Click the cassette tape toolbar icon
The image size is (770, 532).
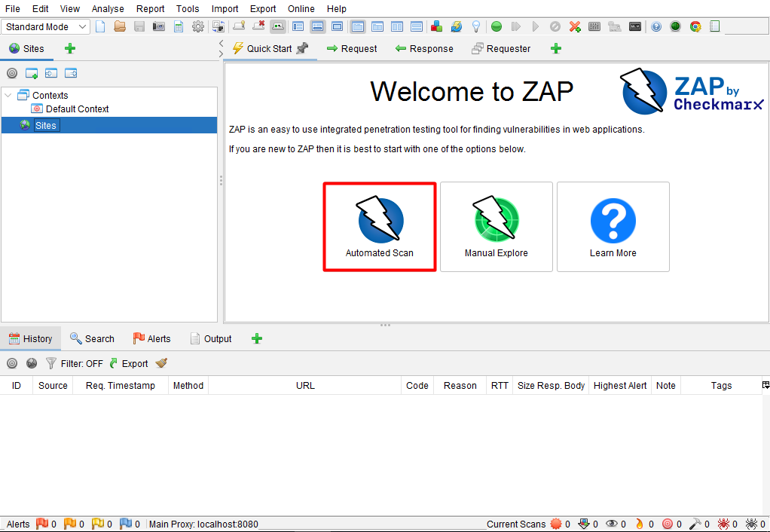[635, 26]
